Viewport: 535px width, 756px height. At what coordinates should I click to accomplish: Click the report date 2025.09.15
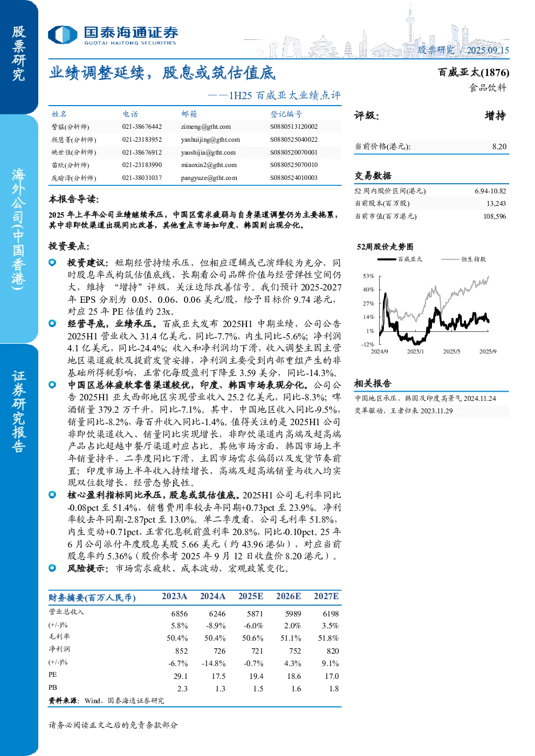point(488,50)
